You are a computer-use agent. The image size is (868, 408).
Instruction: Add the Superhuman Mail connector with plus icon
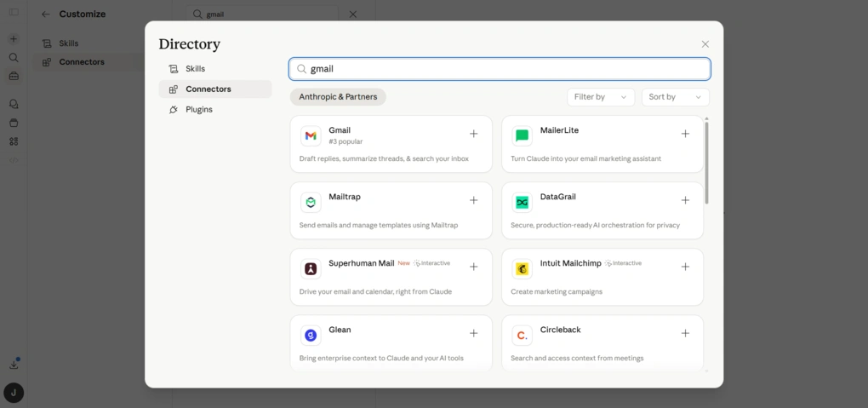(473, 267)
